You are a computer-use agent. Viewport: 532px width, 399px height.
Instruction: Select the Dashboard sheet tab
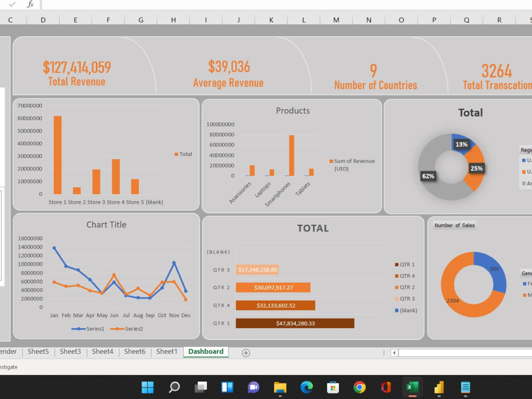pos(206,352)
